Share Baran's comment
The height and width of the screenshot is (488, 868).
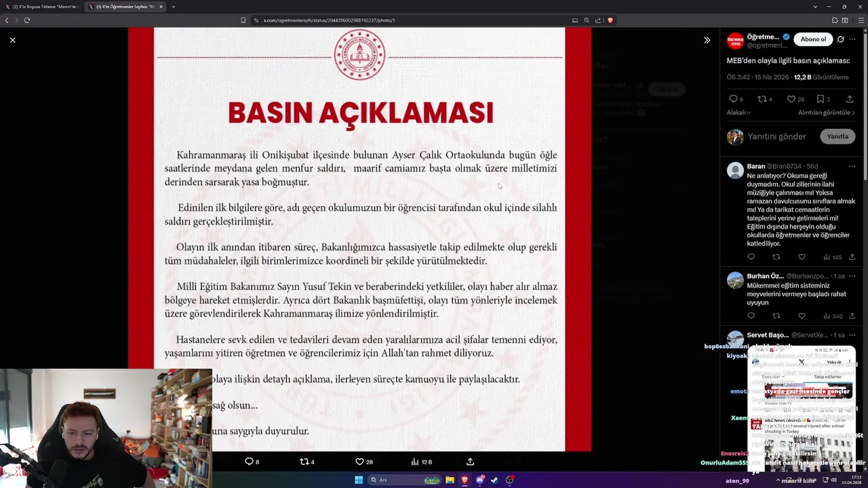click(852, 257)
